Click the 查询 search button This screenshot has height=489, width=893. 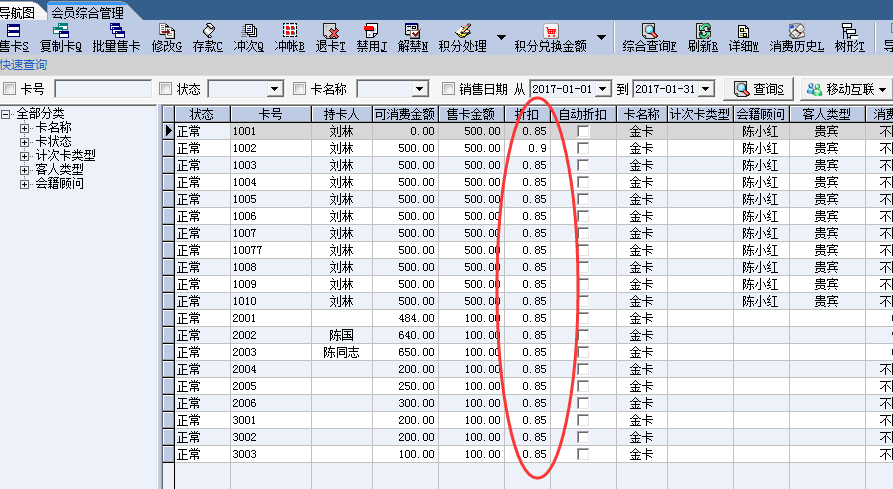(x=756, y=89)
